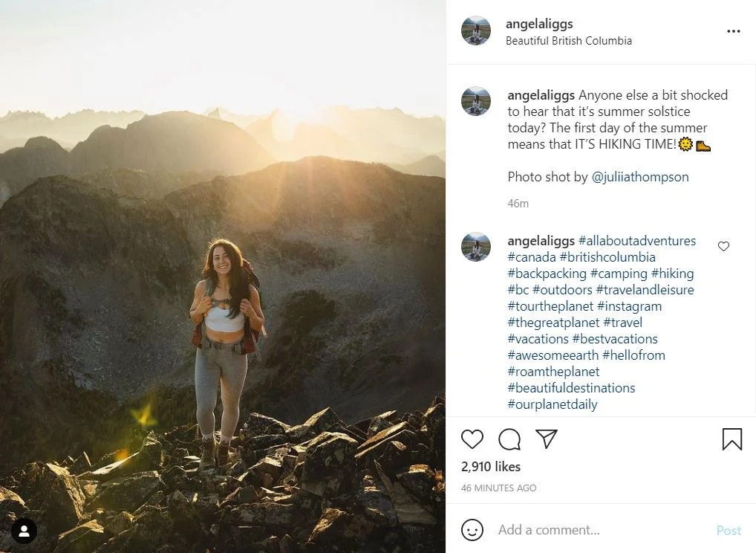Open the #beautifuldestinations hashtag

pyautogui.click(x=571, y=388)
